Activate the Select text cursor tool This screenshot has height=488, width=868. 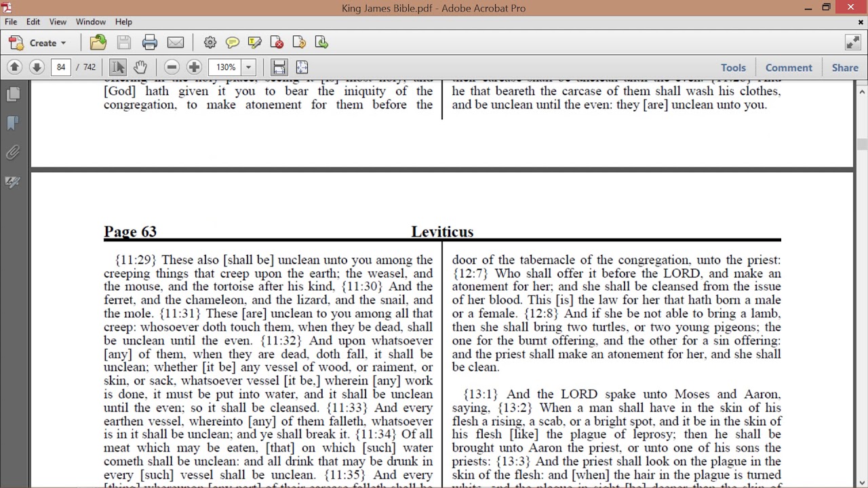117,67
